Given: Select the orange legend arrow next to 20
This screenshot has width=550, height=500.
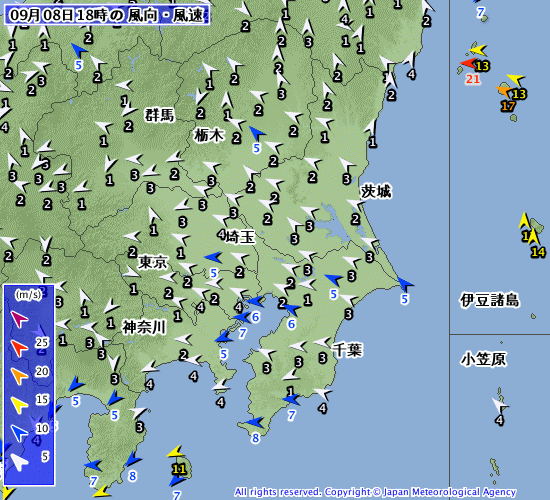Looking at the screenshot, I should click(19, 376).
